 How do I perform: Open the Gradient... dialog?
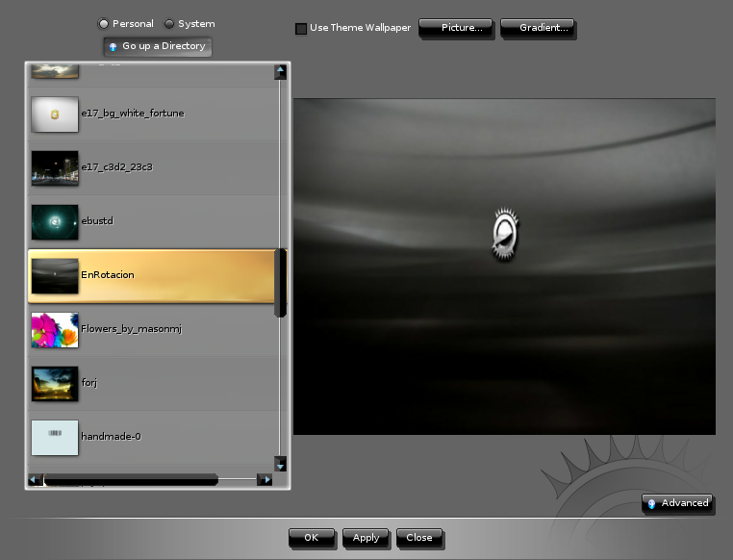[538, 28]
